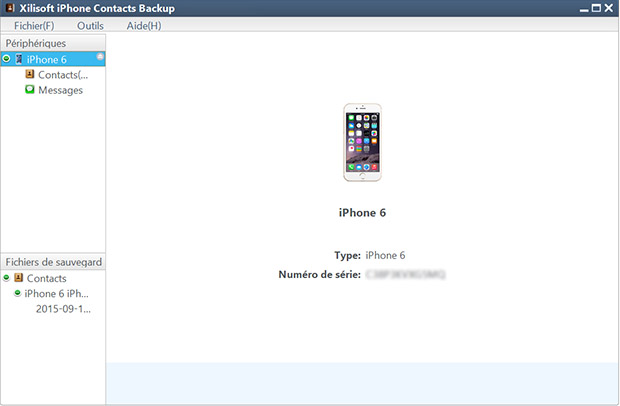Select Contacts in Fichiers de sauvegard
The height and width of the screenshot is (406, 620).
47,278
